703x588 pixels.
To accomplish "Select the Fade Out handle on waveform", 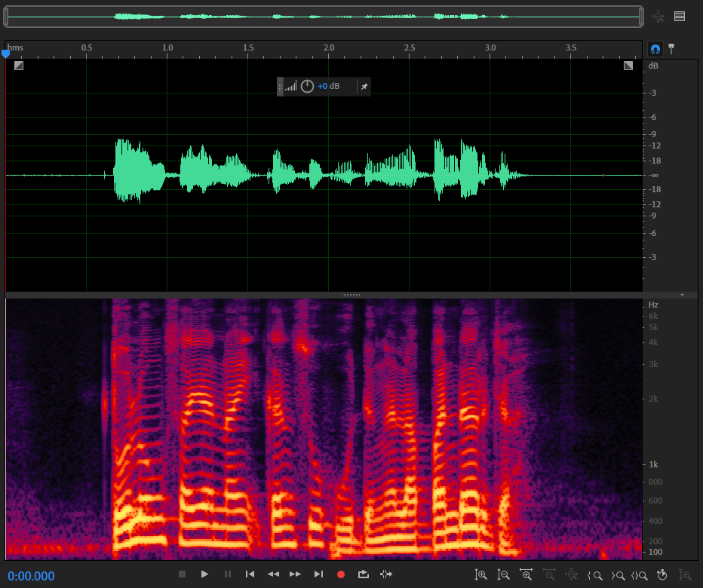I will tap(628, 66).
